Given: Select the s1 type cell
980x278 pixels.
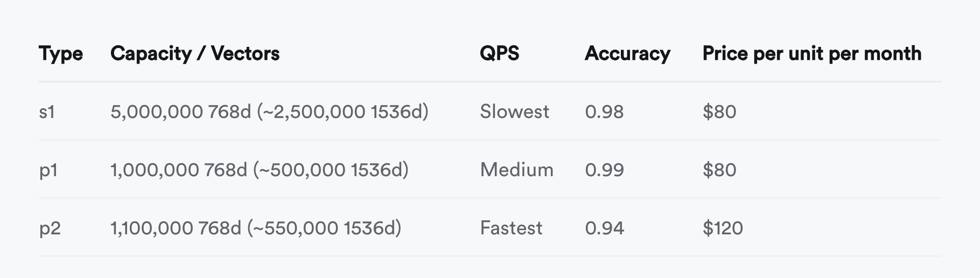Looking at the screenshot, I should [47, 112].
